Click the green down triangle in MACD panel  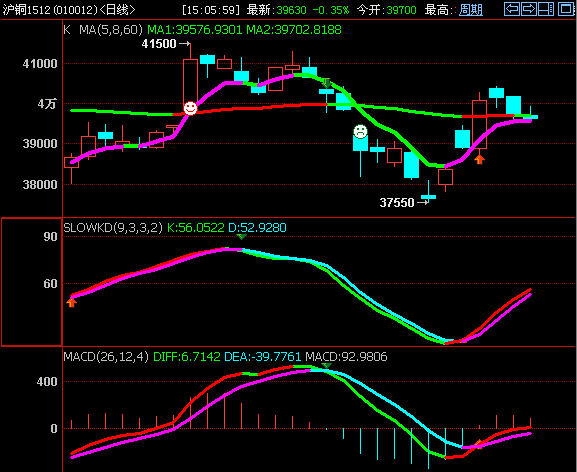(326, 365)
